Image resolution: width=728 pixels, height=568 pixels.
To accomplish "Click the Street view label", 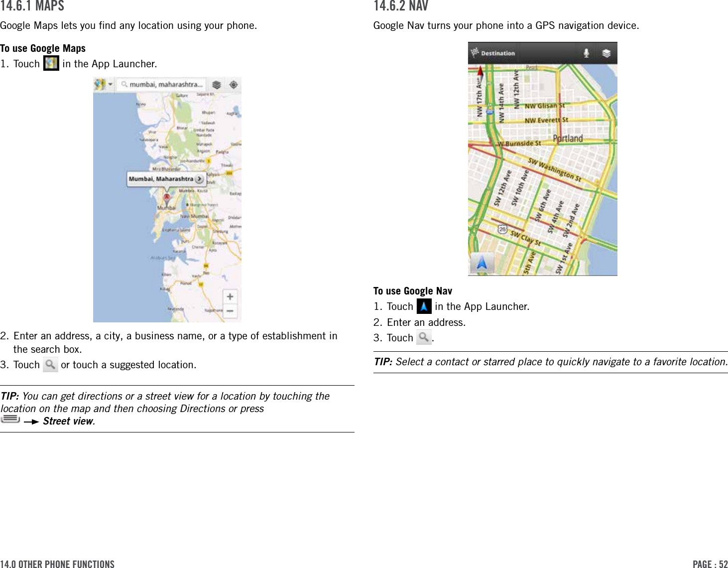I will (x=68, y=421).
